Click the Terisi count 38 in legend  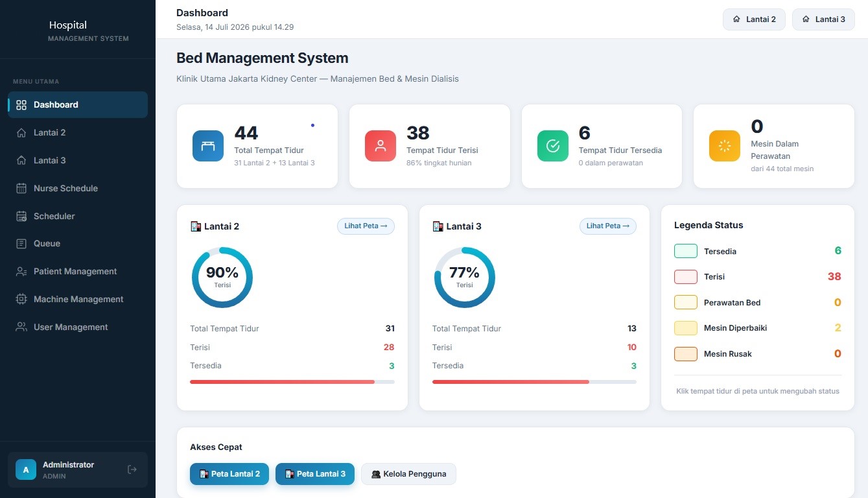coord(834,277)
